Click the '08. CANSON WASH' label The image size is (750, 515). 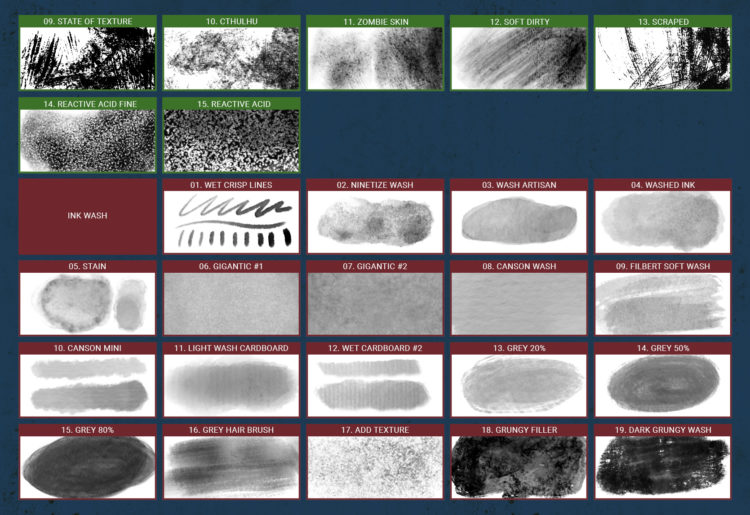click(x=519, y=266)
